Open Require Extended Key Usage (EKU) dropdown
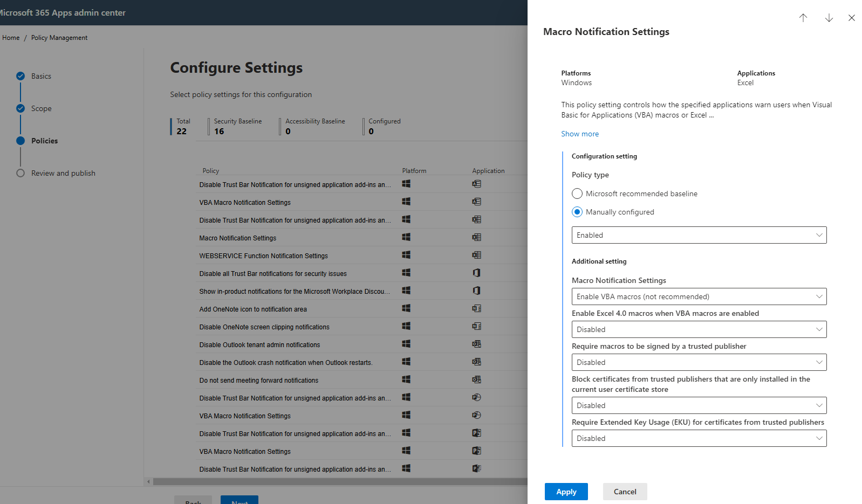This screenshot has height=504, width=862. (x=699, y=438)
